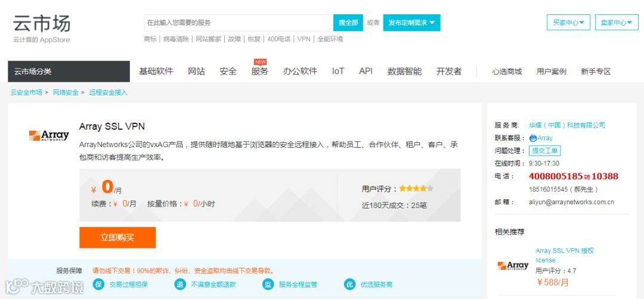644x299 pixels.
Task: Click the 交易过程担保 label
Action: [x=129, y=284]
